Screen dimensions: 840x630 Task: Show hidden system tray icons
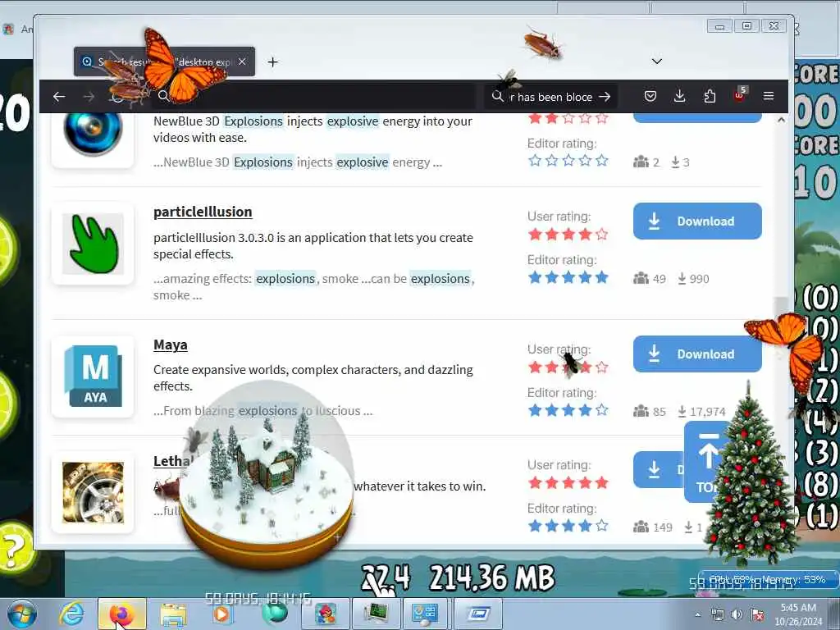pyautogui.click(x=697, y=615)
